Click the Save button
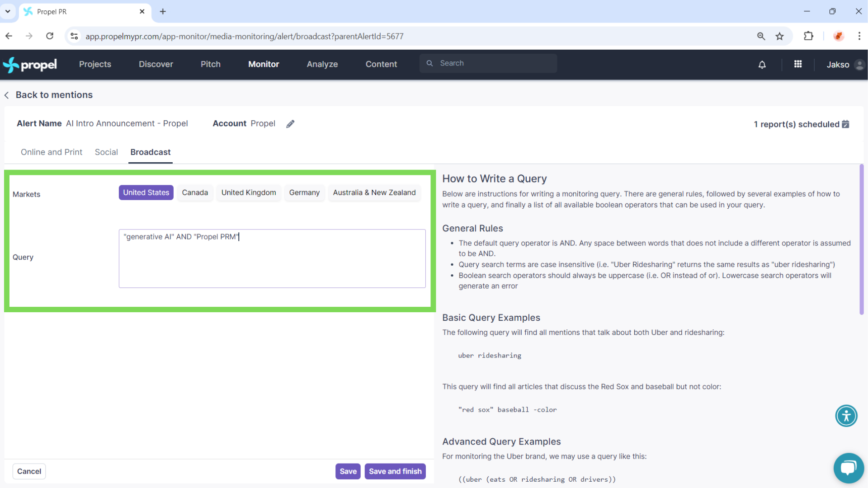The image size is (868, 488). [348, 471]
